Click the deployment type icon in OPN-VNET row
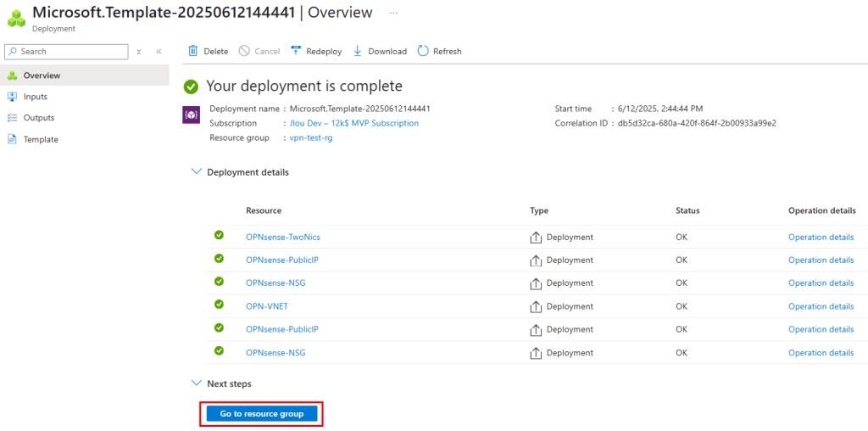Screen dimensions: 868x431 (536, 306)
